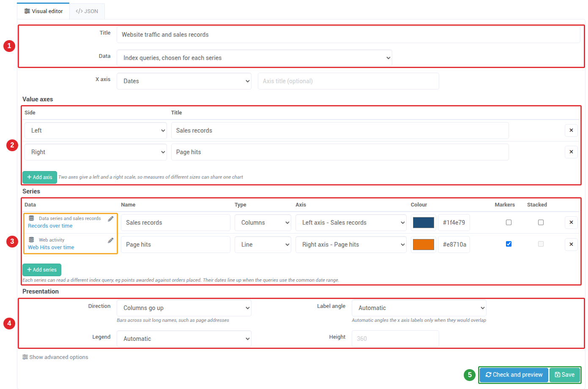Image resolution: width=588 pixels, height=389 pixels.
Task: Open the Records over time link
Action: coord(50,226)
